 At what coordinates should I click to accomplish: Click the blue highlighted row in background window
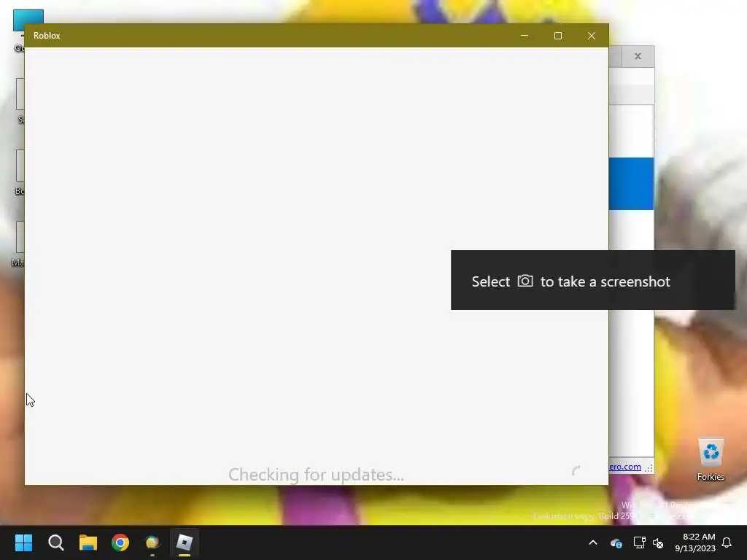coord(631,184)
